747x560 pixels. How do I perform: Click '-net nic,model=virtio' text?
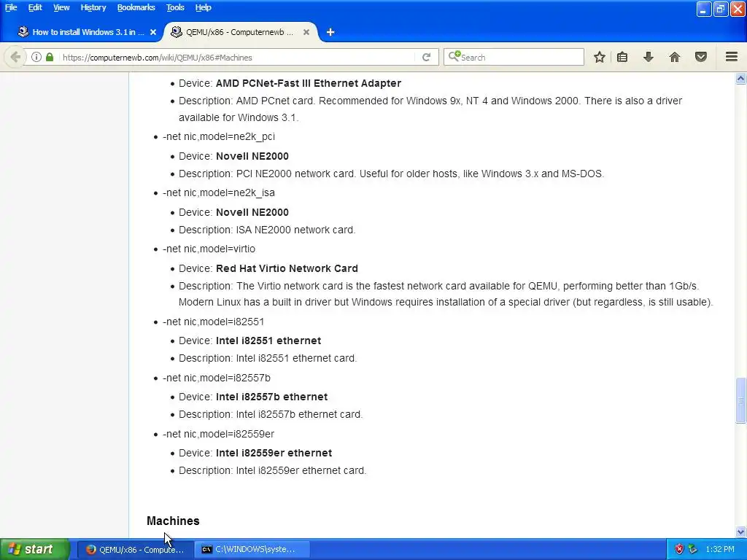tap(209, 249)
